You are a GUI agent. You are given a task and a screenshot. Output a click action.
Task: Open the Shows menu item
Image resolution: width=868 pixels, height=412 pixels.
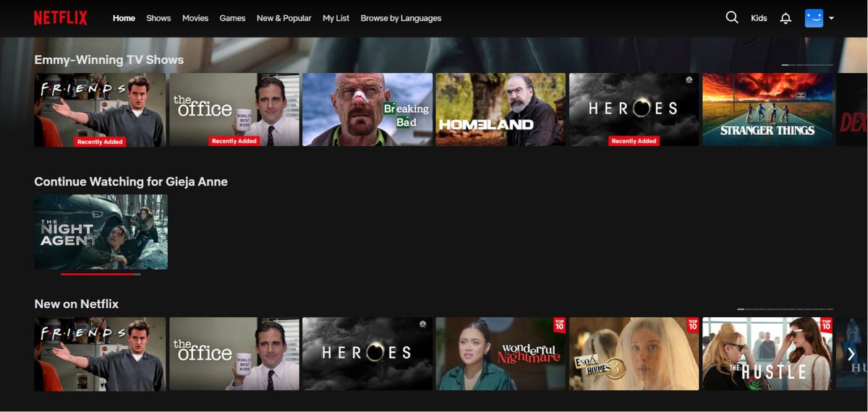point(158,18)
